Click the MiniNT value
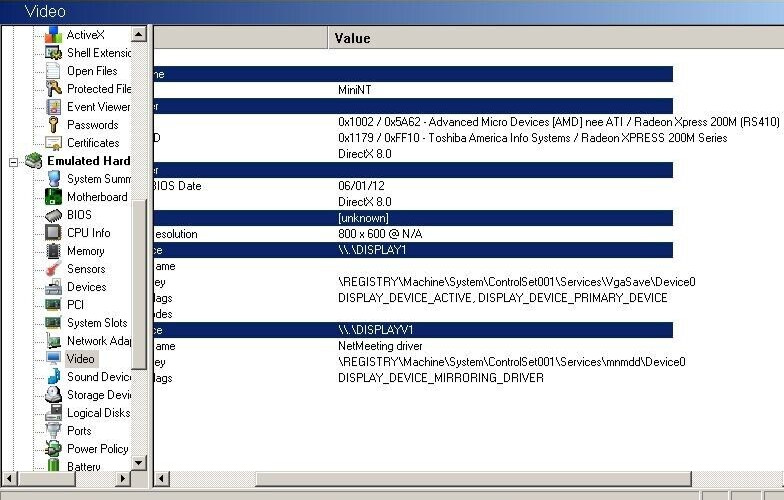Viewport: 784px width, 500px height. click(x=354, y=90)
